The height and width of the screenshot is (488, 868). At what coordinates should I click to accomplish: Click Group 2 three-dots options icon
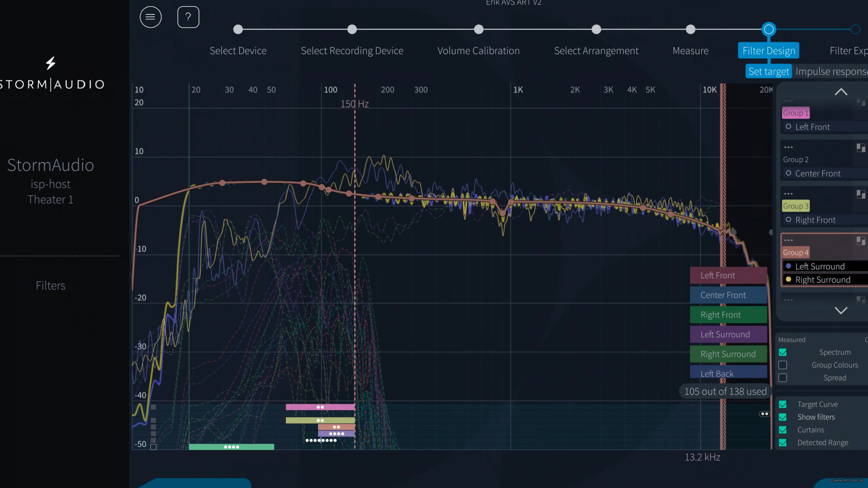788,147
